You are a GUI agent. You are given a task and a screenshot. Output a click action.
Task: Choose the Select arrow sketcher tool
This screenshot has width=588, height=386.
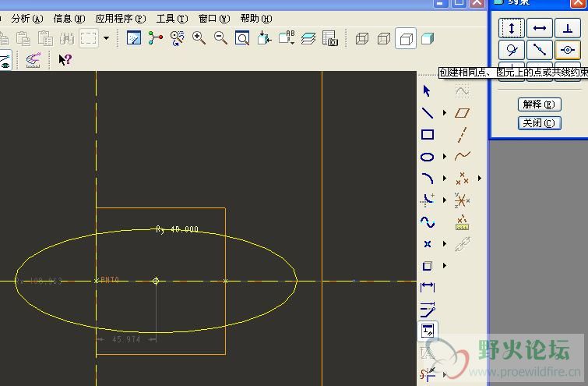[x=427, y=91]
